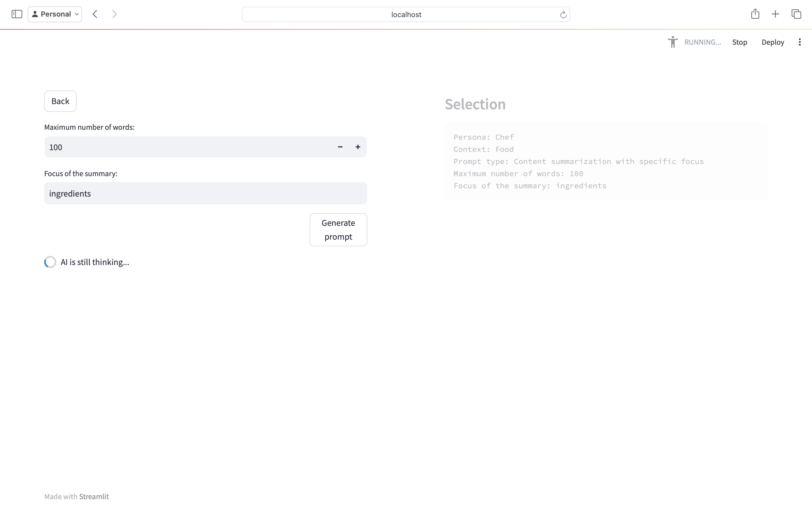This screenshot has width=812, height=508.
Task: Click the maximum number of words field
Action: point(188,147)
